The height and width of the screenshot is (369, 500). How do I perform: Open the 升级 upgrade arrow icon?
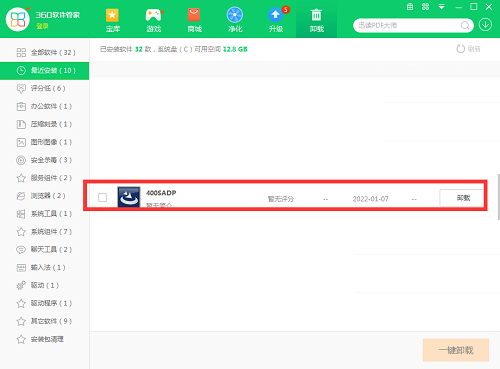click(276, 15)
